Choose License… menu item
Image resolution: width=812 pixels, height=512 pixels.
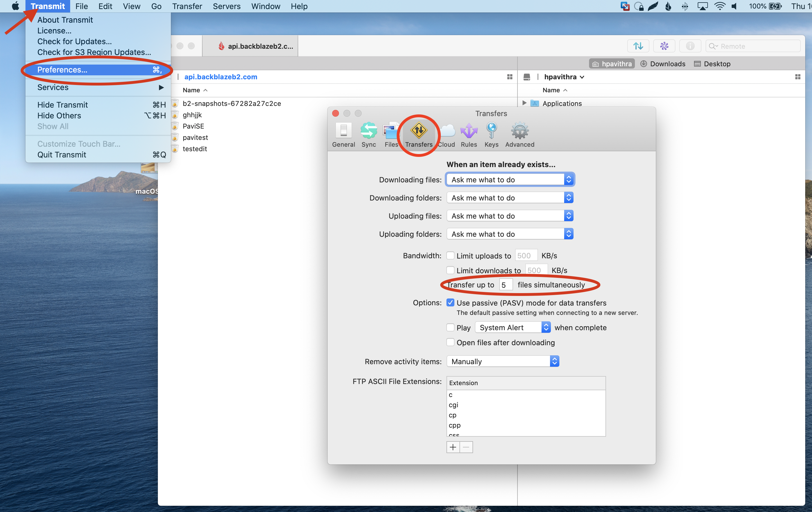click(98, 31)
